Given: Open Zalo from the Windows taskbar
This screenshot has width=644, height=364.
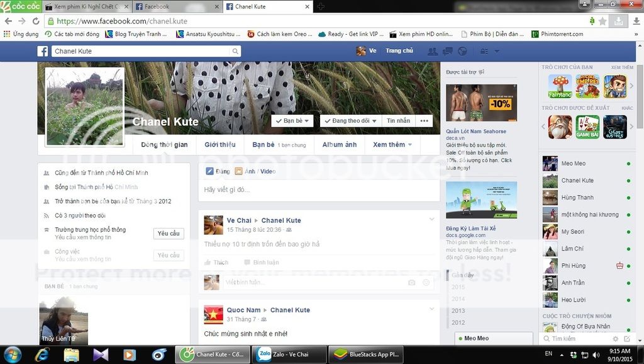Looking at the screenshot, I should [x=289, y=355].
